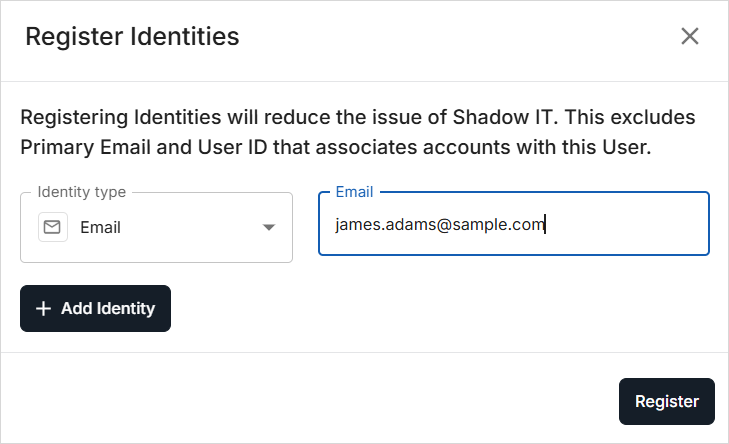Viewport: 729px width, 444px height.
Task: Click the envelope icon in Identity type
Action: [x=53, y=228]
